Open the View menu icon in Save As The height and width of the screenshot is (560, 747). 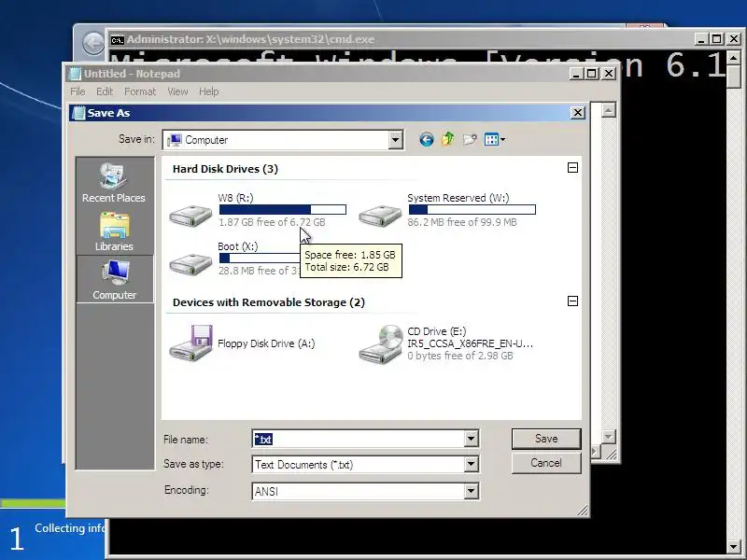[495, 139]
